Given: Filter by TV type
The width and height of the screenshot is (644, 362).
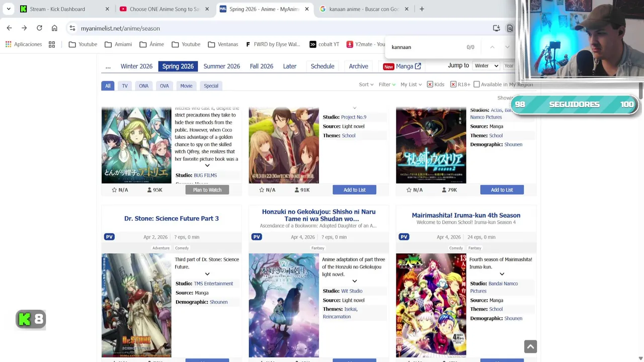Looking at the screenshot, I should pyautogui.click(x=125, y=85).
